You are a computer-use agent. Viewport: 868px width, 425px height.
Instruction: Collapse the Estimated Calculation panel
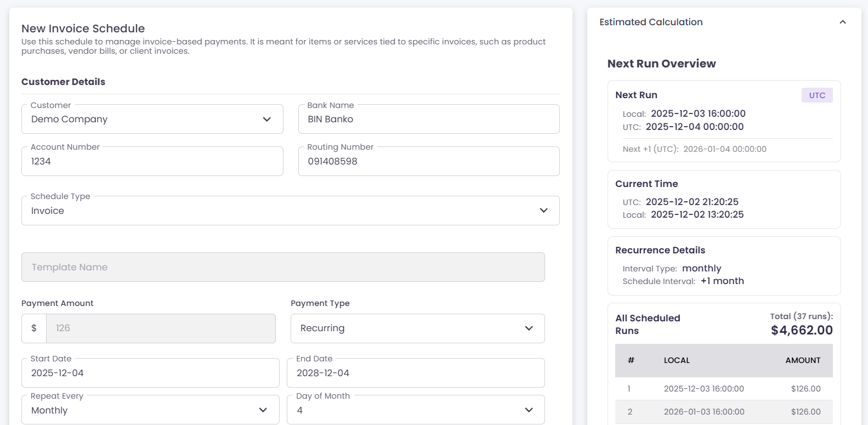(x=843, y=22)
